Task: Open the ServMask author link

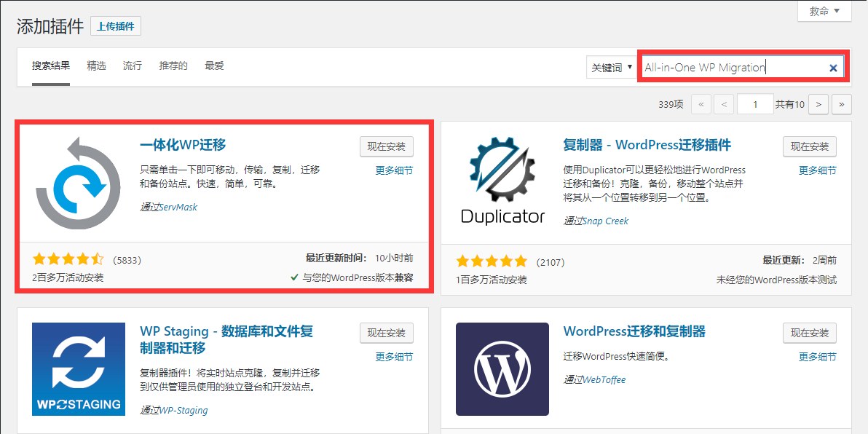Action: (x=178, y=207)
